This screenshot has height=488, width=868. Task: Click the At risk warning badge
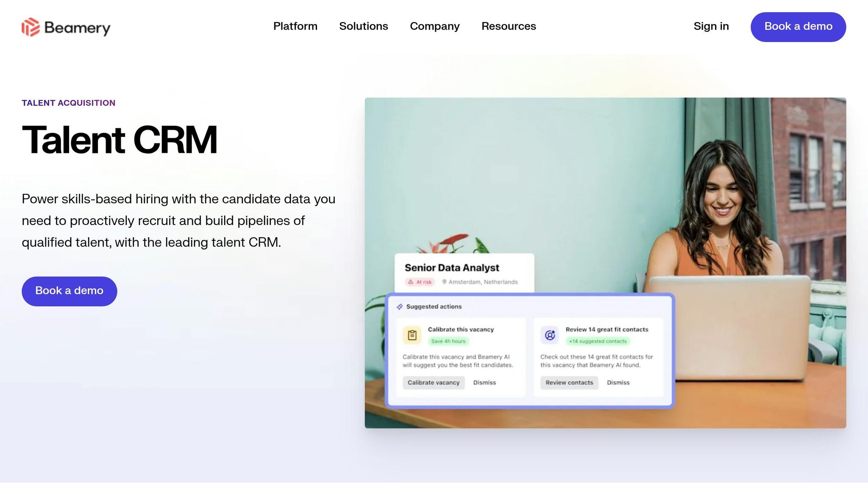pos(420,282)
